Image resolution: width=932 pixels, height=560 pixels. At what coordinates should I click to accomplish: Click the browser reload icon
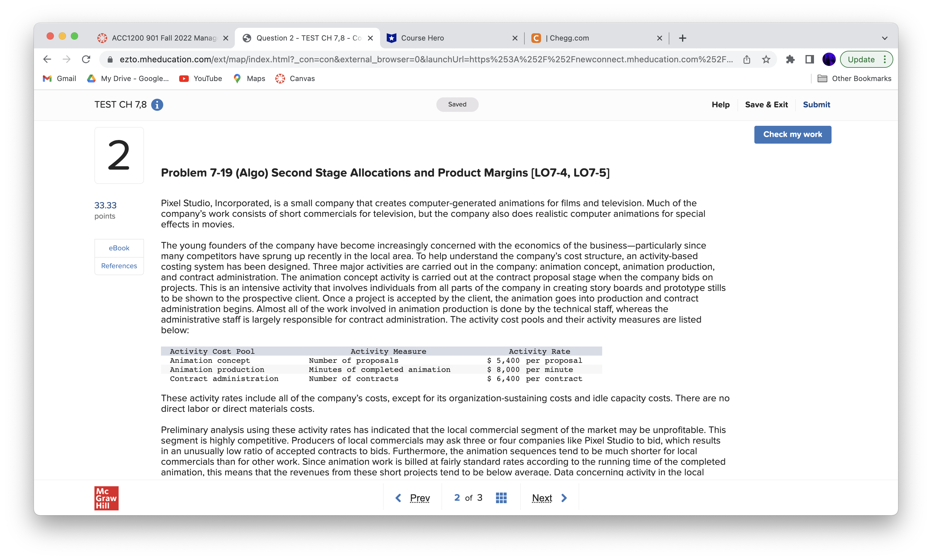pos(86,59)
